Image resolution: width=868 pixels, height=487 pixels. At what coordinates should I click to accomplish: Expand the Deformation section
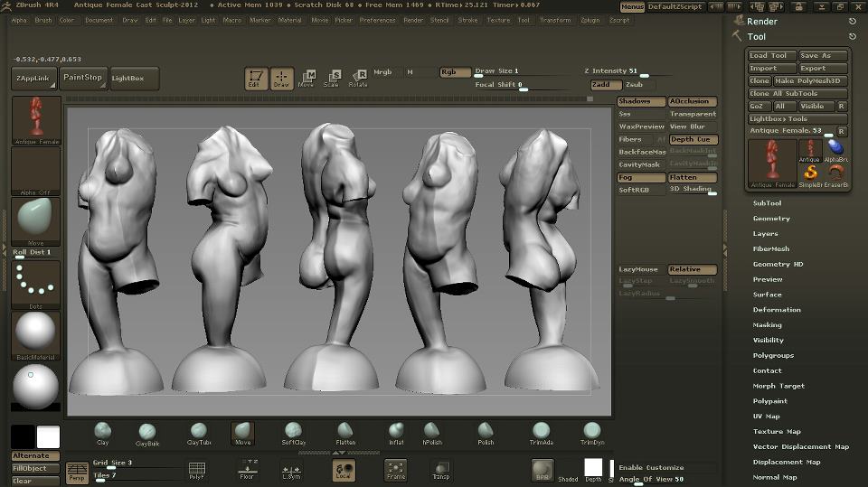point(777,310)
